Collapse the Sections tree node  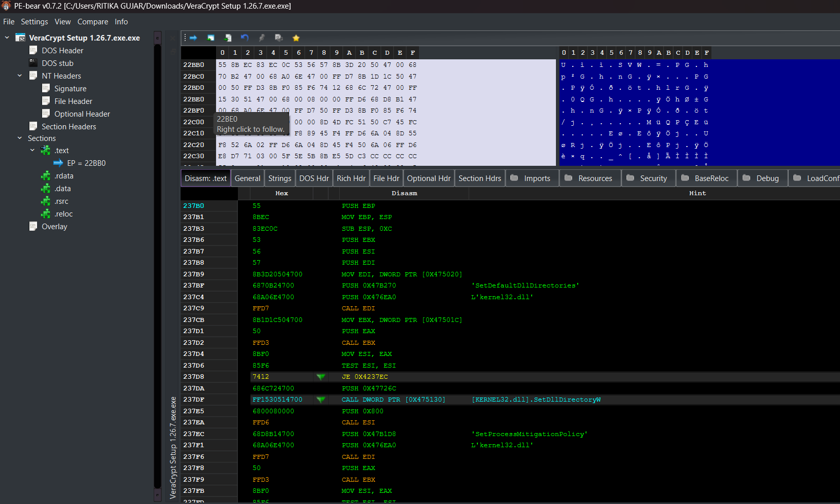pos(20,138)
